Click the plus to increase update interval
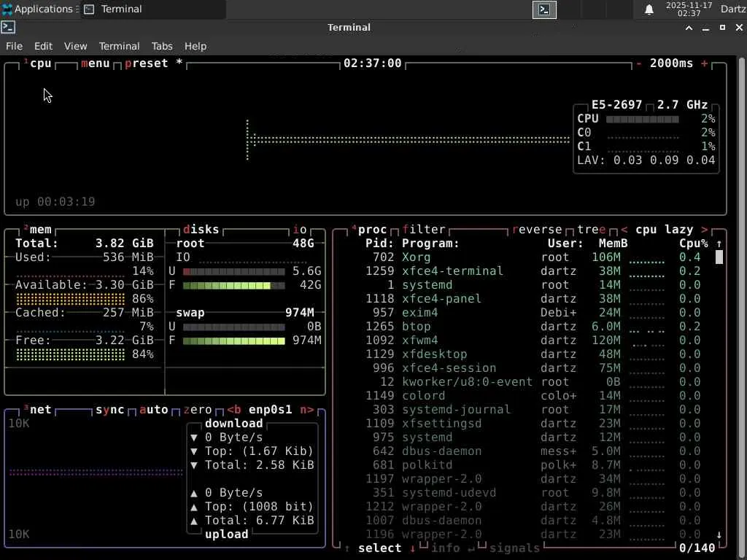This screenshot has height=560, width=747. pyautogui.click(x=704, y=63)
